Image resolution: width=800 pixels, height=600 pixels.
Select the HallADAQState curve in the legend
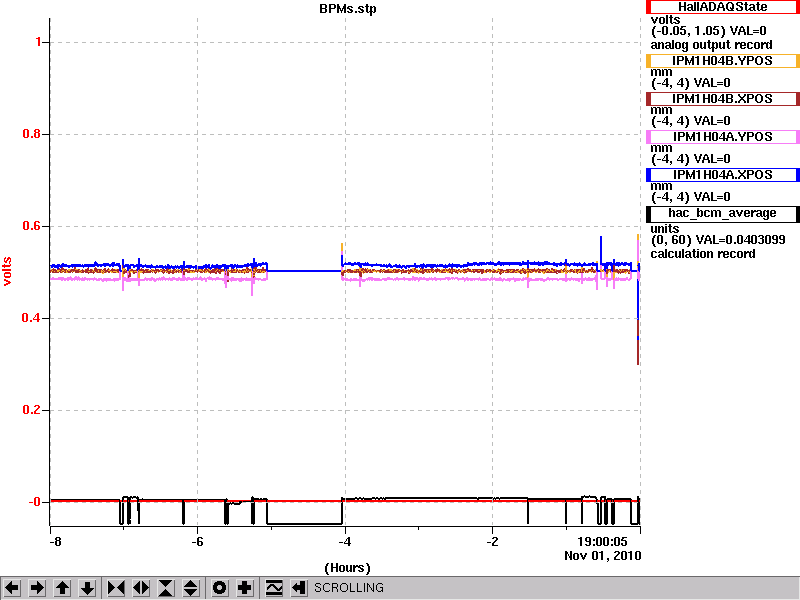click(x=722, y=7)
